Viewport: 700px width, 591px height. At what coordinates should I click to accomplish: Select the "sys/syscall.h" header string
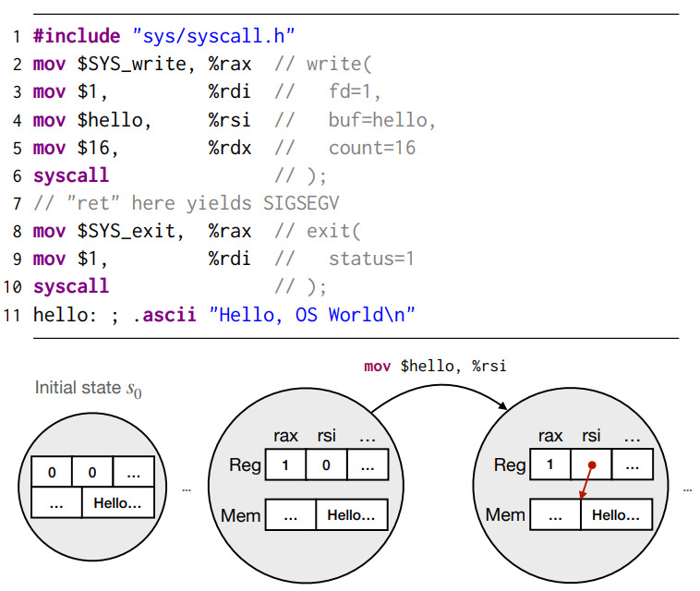[x=213, y=36]
